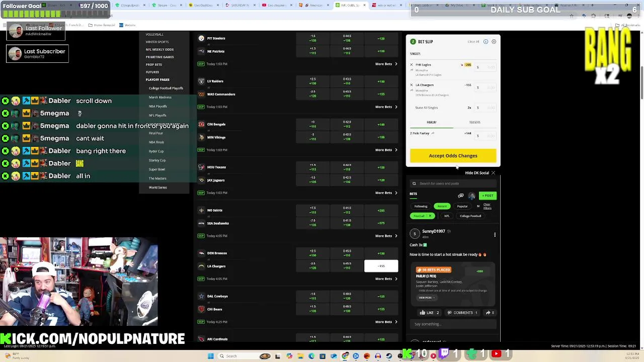Remove PHI Eagles from bet slip
This screenshot has height=362, width=644.
[411, 65]
